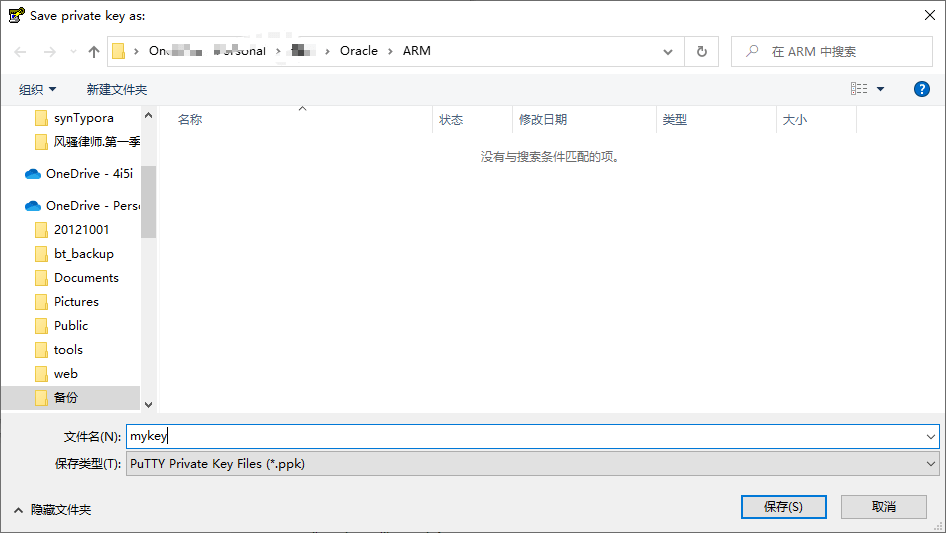Sort by the 修改日期 column header

pos(543,120)
